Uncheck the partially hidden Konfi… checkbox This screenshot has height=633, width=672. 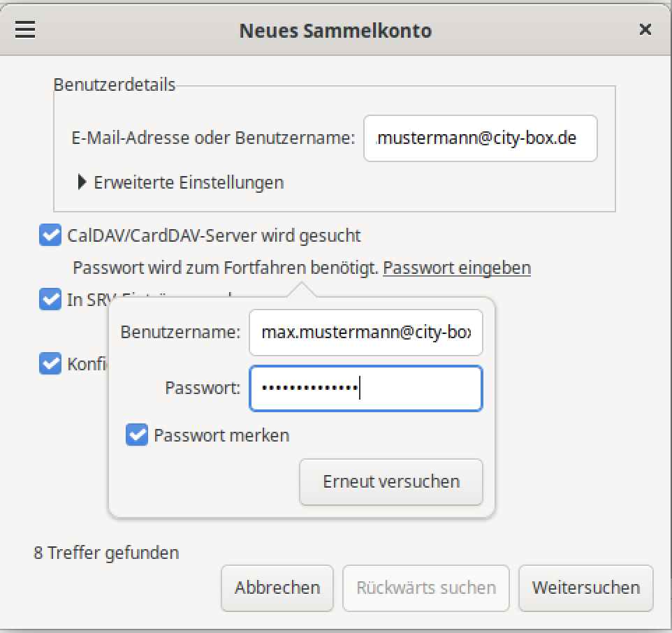(50, 364)
